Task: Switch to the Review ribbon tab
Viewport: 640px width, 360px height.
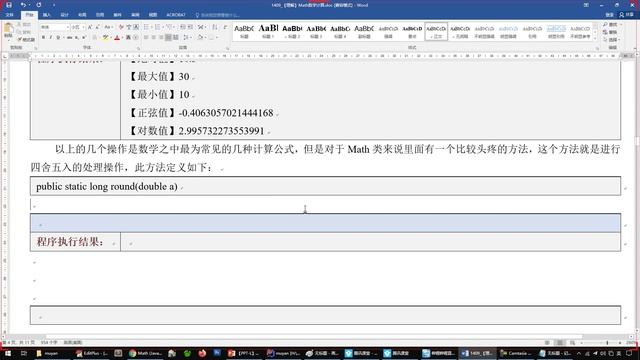Action: click(135, 15)
